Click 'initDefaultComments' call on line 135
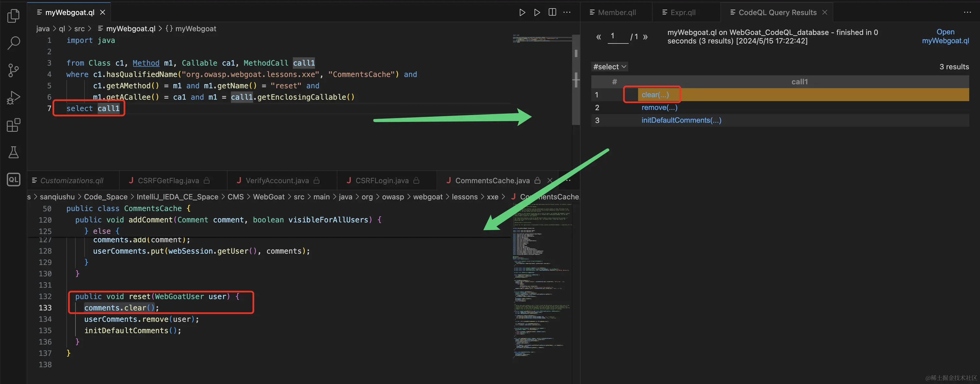This screenshot has width=980, height=384. click(x=126, y=330)
